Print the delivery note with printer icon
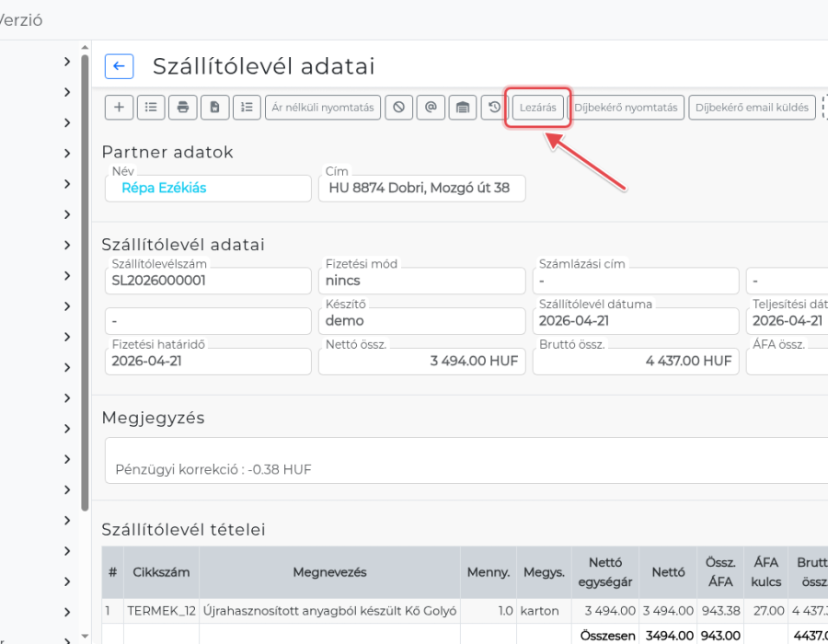 click(x=183, y=108)
